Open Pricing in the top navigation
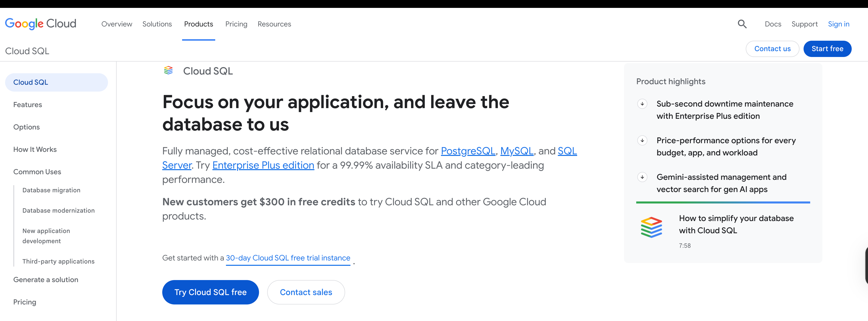The height and width of the screenshot is (321, 868). point(236,24)
